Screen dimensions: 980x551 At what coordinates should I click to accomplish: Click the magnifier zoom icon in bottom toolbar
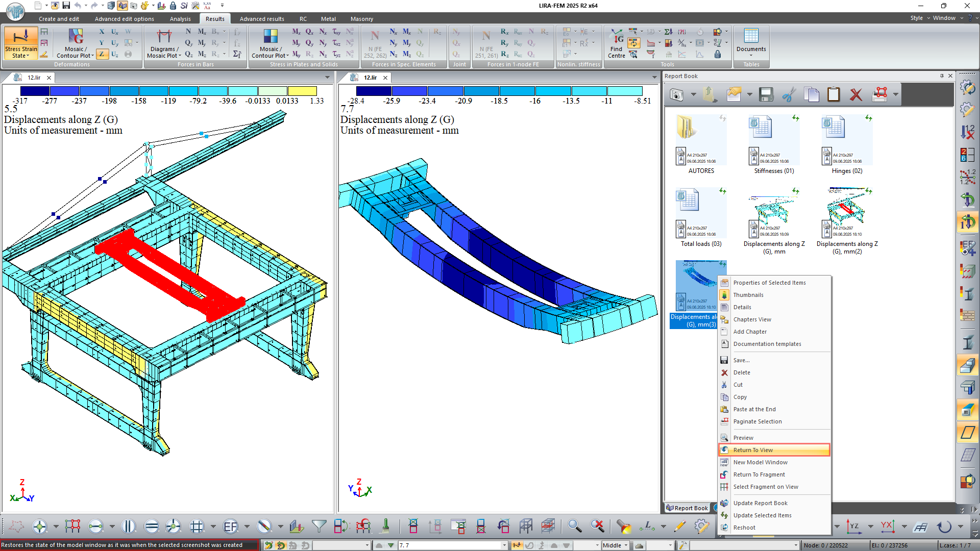pyautogui.click(x=575, y=526)
